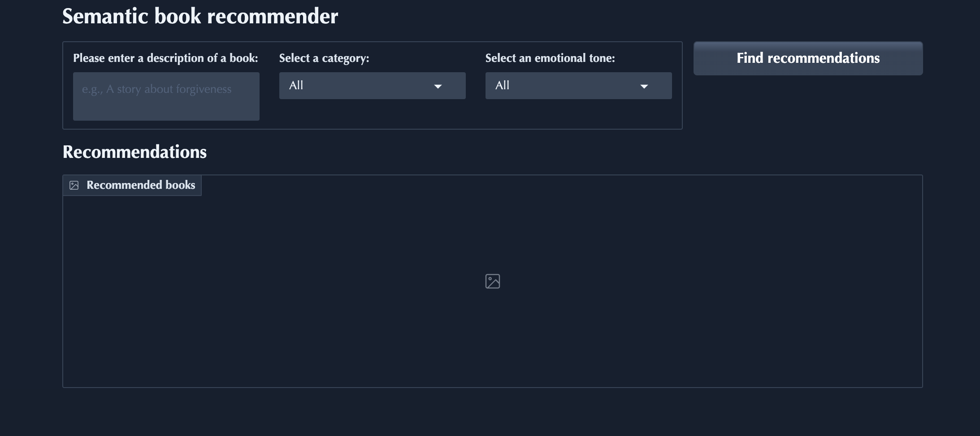Select the Recommended books gallery header
This screenshot has height=436, width=980.
click(x=140, y=185)
